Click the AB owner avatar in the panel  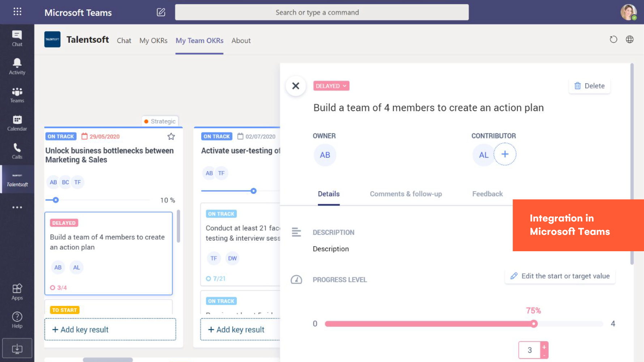pos(325,155)
